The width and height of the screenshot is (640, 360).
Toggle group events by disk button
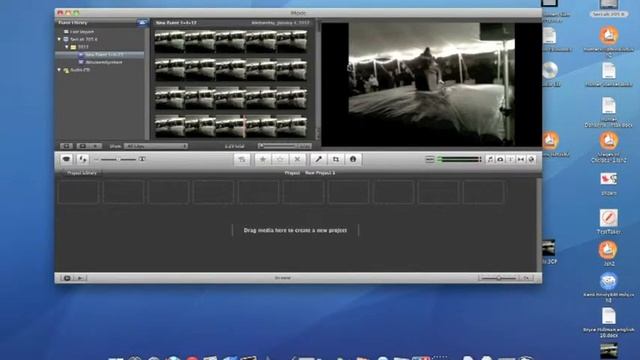click(x=142, y=22)
